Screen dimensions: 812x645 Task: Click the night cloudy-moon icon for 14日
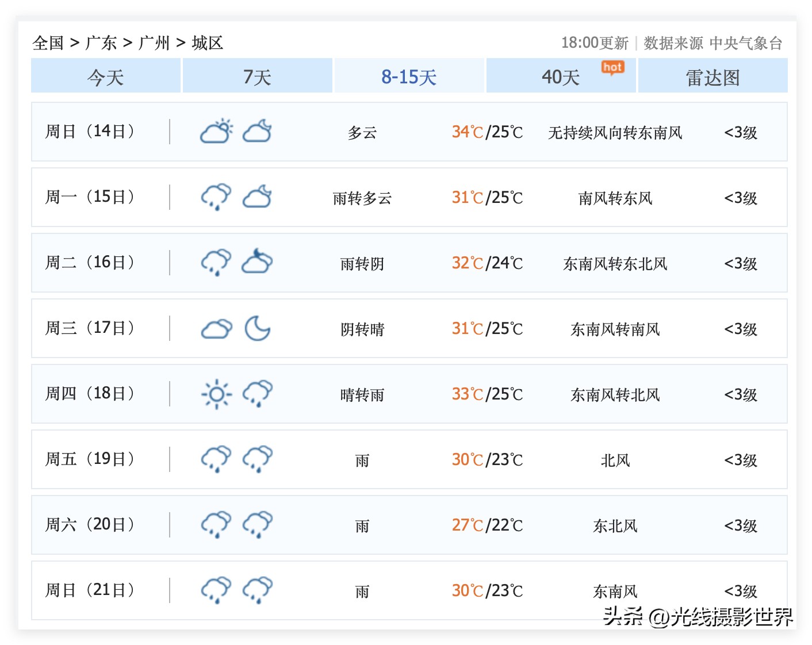(257, 131)
